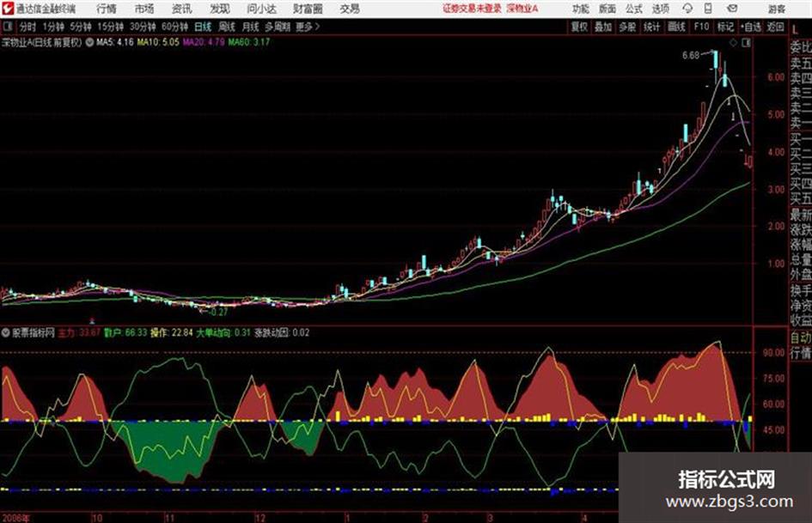Click 主力 33.67 indicator value
The image size is (812, 523).
click(79, 333)
